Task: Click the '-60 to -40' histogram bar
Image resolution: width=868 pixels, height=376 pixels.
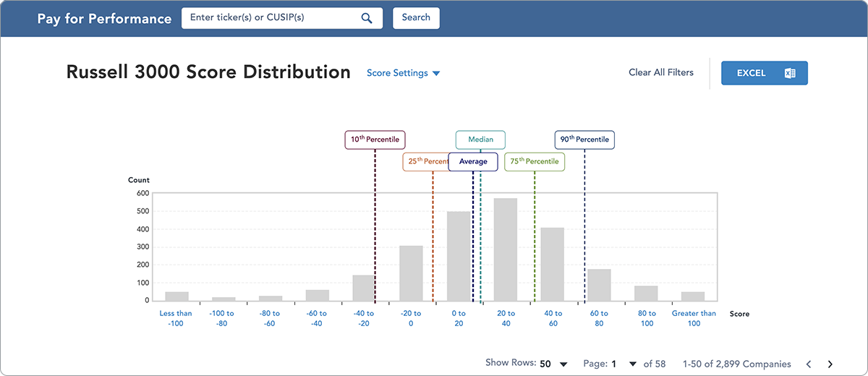Action: pos(318,295)
